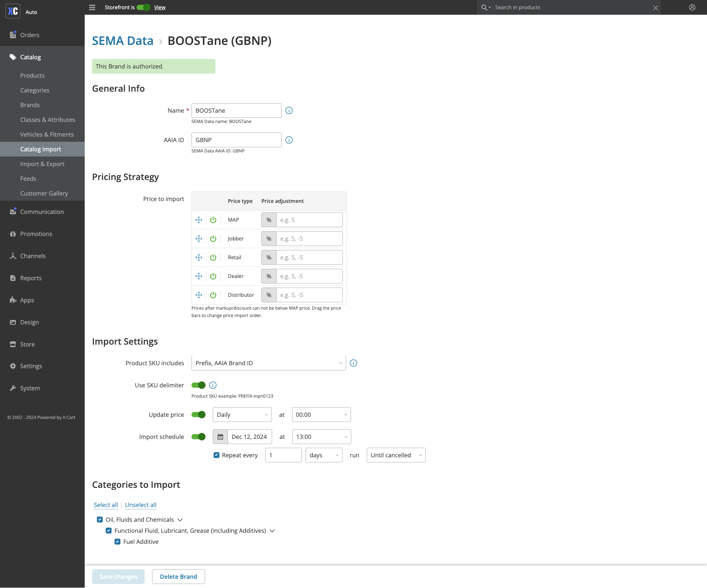Click the Jobber row drag handle icon
The width and height of the screenshot is (707, 588).
click(199, 239)
